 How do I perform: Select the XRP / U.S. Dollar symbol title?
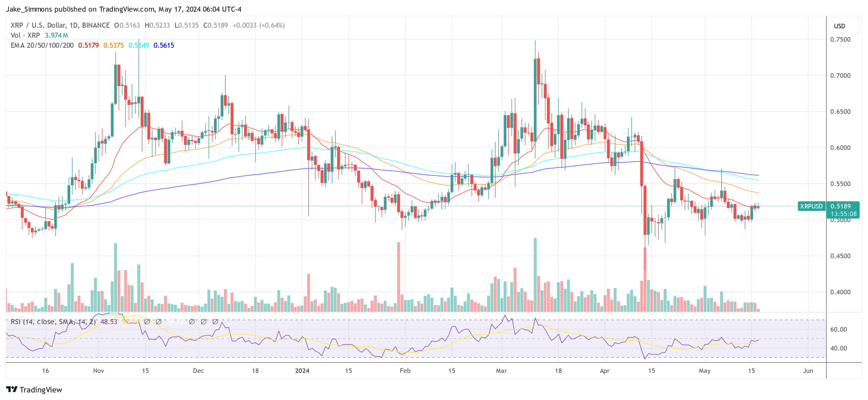[x=39, y=25]
